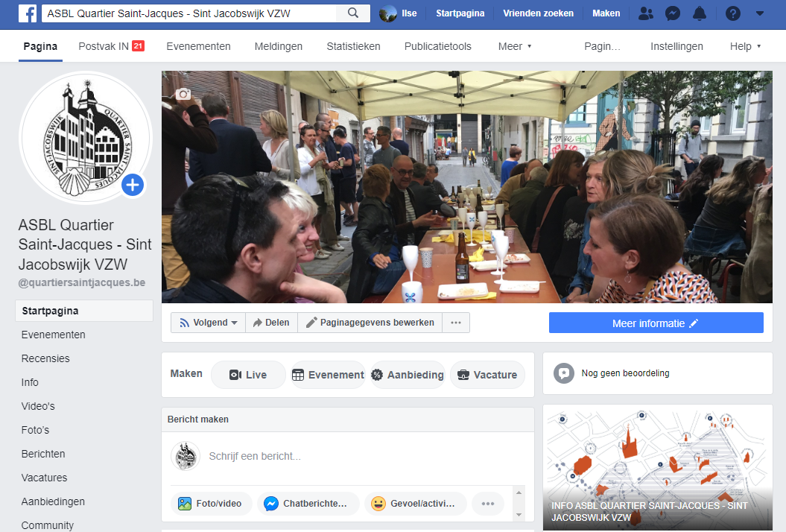Screen dimensions: 786x532
Task: Expand the Help dropdown
Action: pos(746,46)
